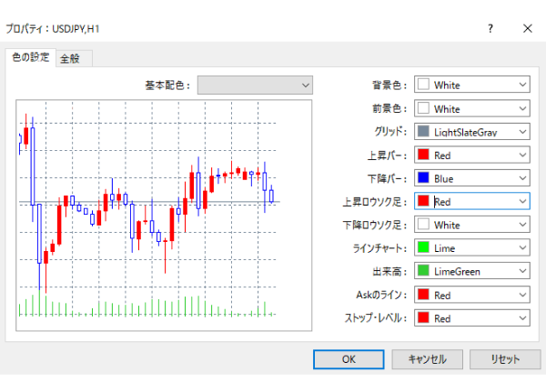Click the リセット button

[x=505, y=359]
